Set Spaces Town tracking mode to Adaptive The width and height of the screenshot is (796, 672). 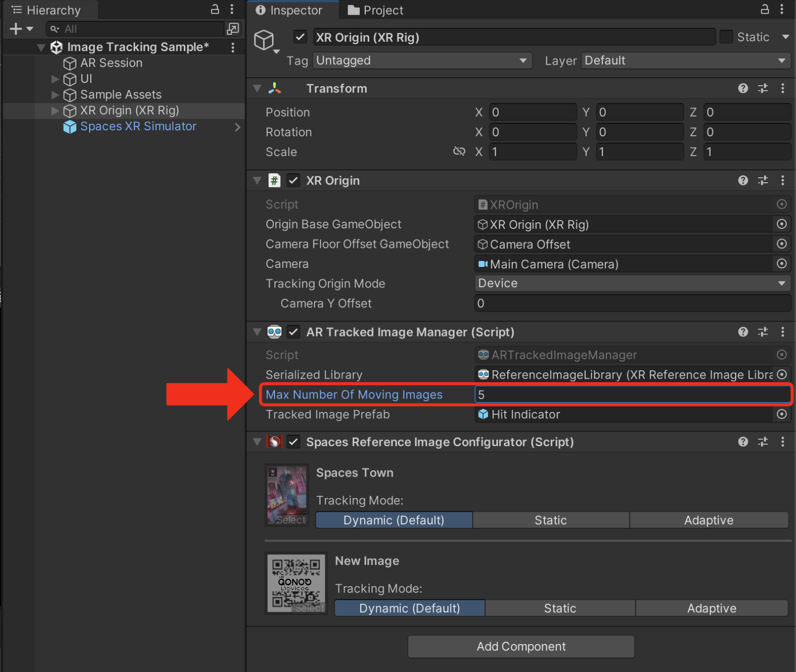(x=708, y=520)
